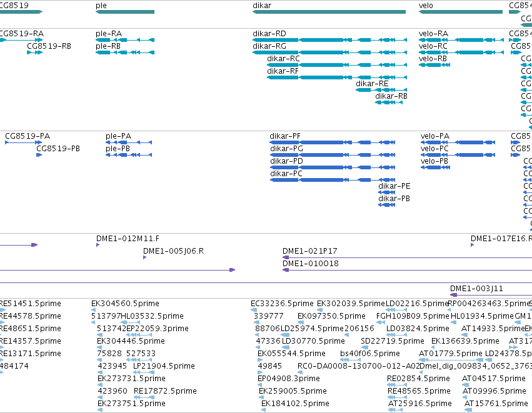Screen dimensions: 532x413
Task: Select the dikar-PG protein label
Action: pos(286,149)
